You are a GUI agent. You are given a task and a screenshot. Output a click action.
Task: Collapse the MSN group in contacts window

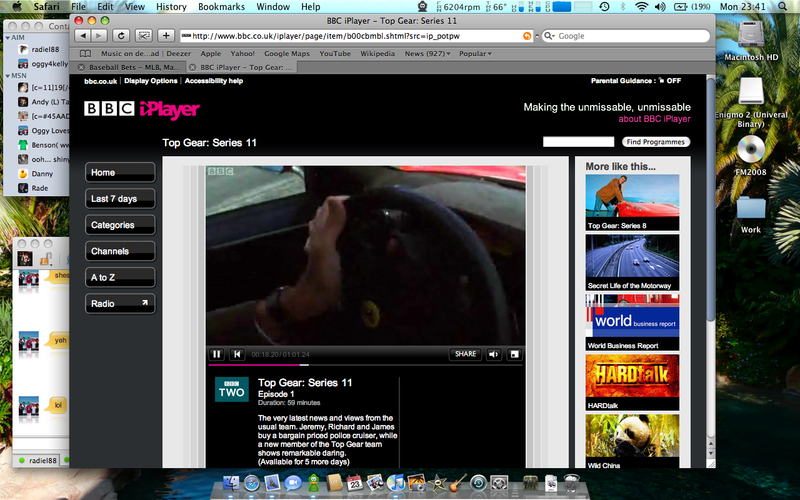tap(8, 76)
